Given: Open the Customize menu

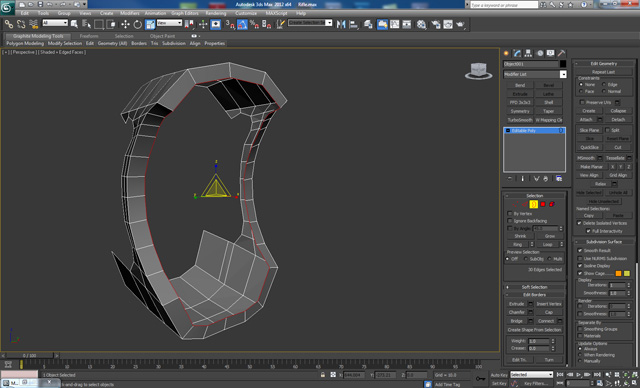Looking at the screenshot, I should tap(246, 13).
